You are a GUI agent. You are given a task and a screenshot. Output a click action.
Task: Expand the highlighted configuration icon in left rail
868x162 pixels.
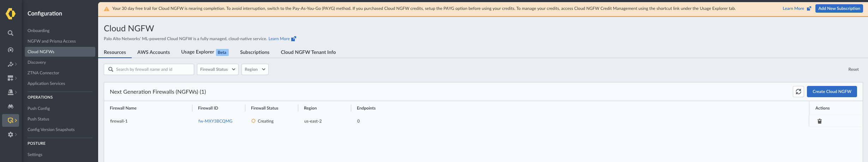(11, 120)
